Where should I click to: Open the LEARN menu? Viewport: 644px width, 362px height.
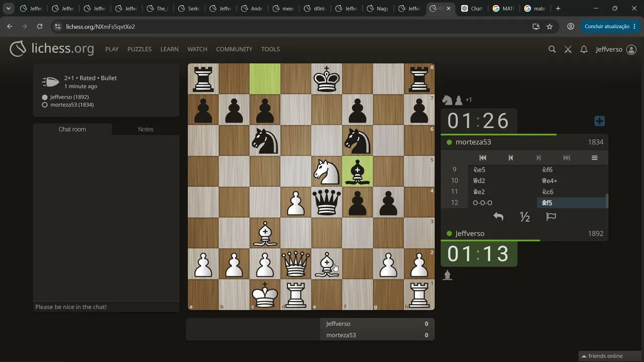[170, 49]
